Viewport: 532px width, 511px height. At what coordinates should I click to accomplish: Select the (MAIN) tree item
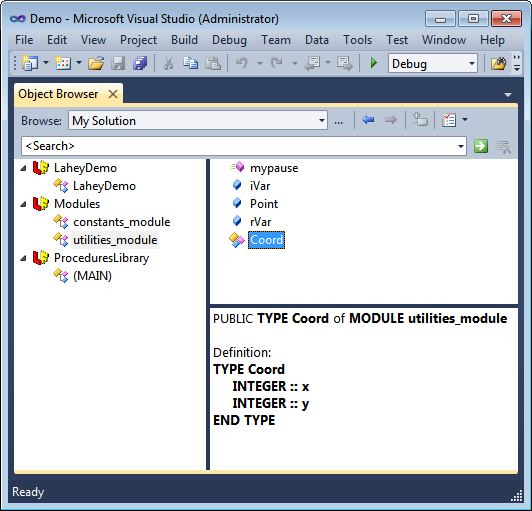92,276
